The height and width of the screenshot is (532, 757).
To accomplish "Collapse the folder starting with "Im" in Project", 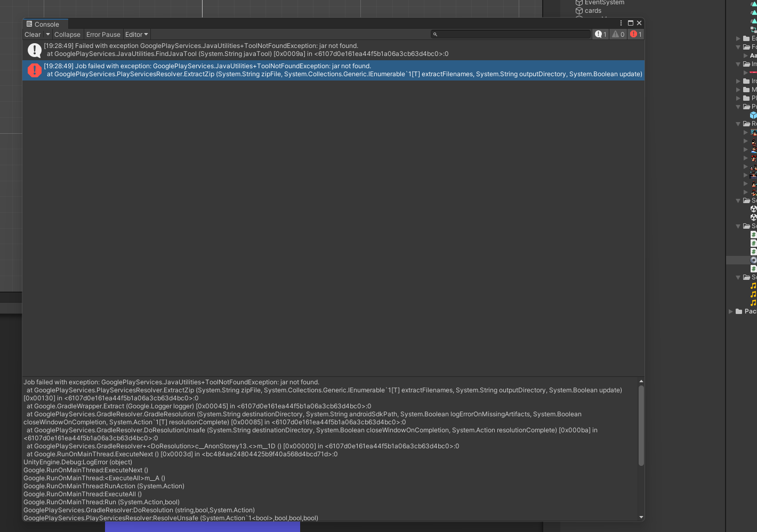I will coord(738,64).
